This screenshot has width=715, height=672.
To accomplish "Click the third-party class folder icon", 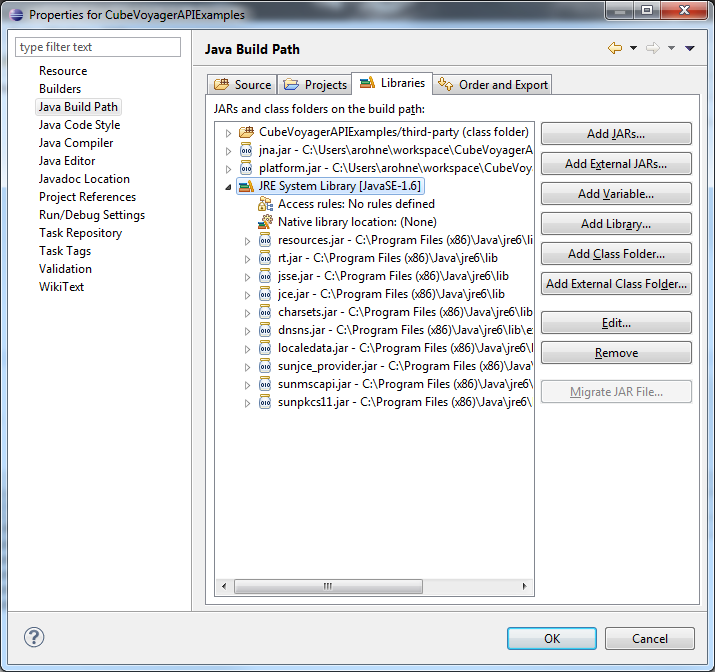I will pyautogui.click(x=246, y=132).
